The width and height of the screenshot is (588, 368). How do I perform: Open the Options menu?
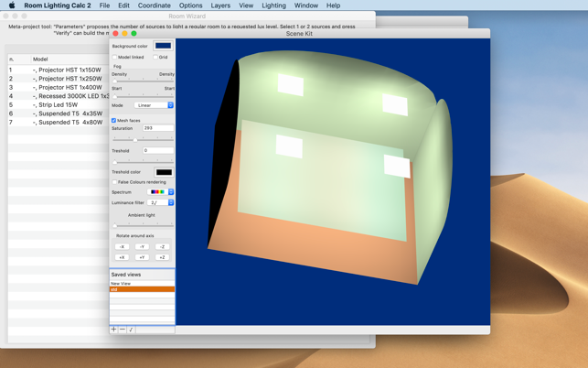[x=190, y=5]
